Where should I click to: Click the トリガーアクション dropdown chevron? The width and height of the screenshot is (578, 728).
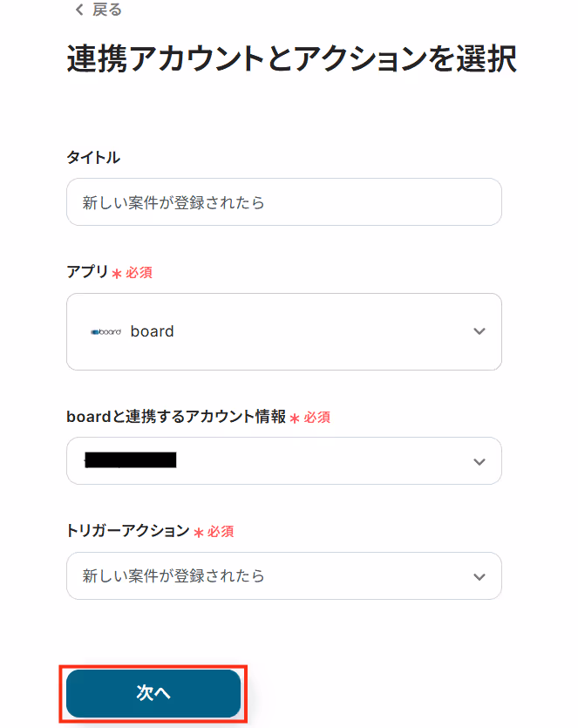coord(478,576)
